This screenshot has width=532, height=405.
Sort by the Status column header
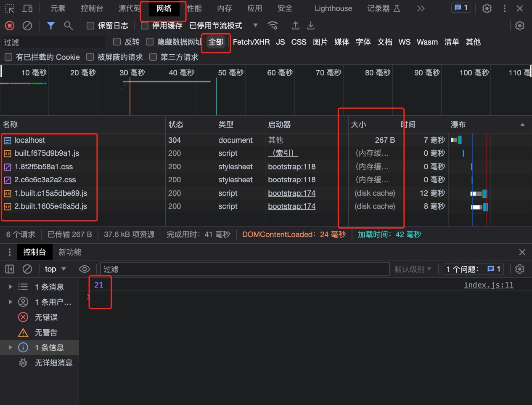(x=191, y=125)
